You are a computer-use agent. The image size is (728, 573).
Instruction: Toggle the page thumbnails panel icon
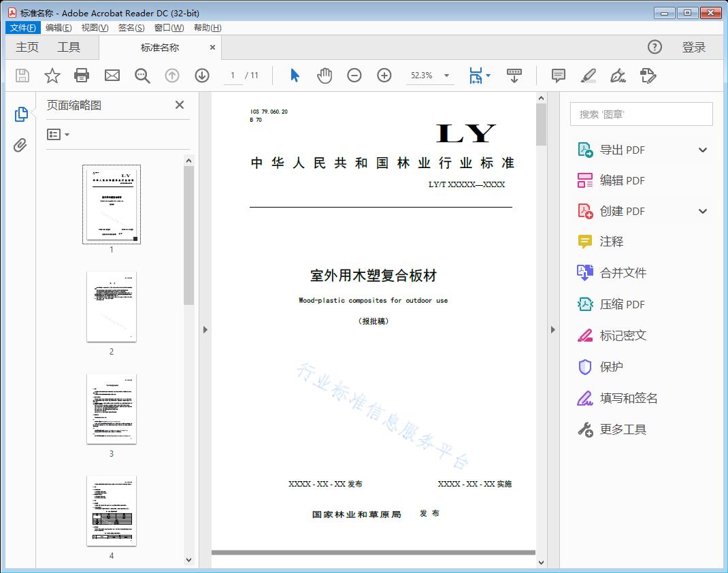click(x=21, y=114)
